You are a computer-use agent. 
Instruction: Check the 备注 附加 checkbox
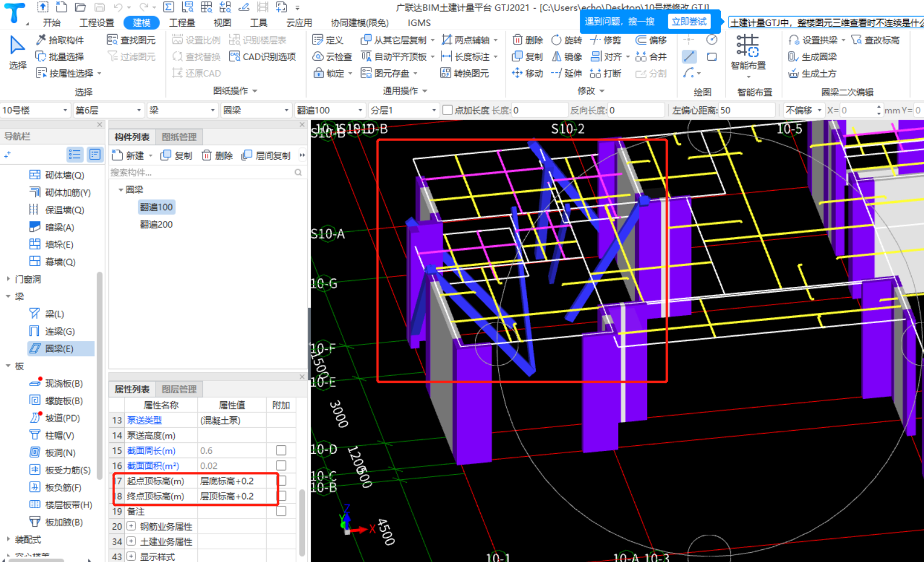point(281,511)
